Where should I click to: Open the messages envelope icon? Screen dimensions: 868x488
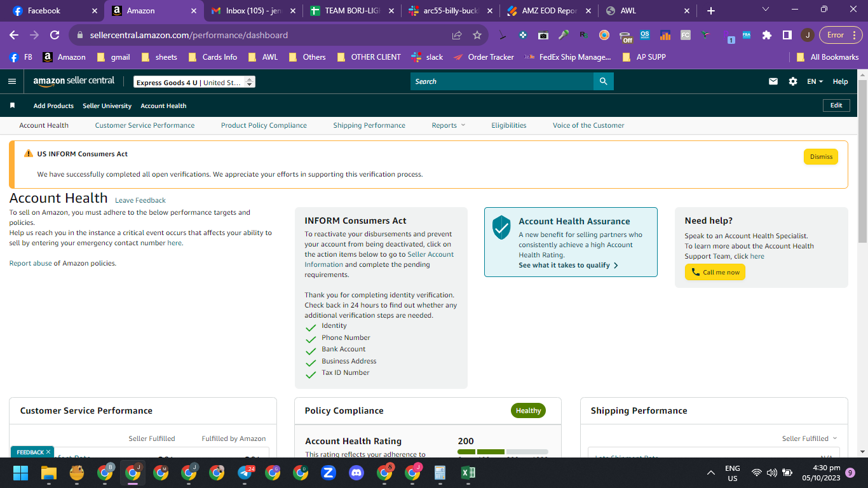coord(773,81)
